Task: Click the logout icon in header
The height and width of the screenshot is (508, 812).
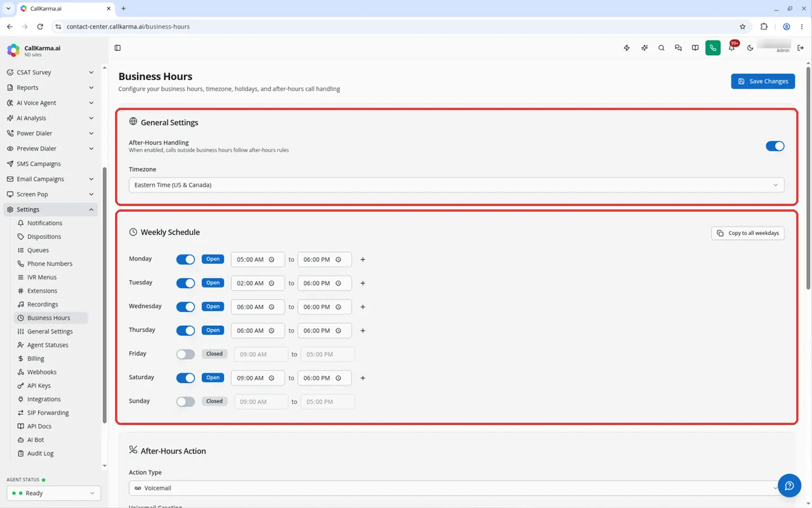Action: (x=800, y=48)
